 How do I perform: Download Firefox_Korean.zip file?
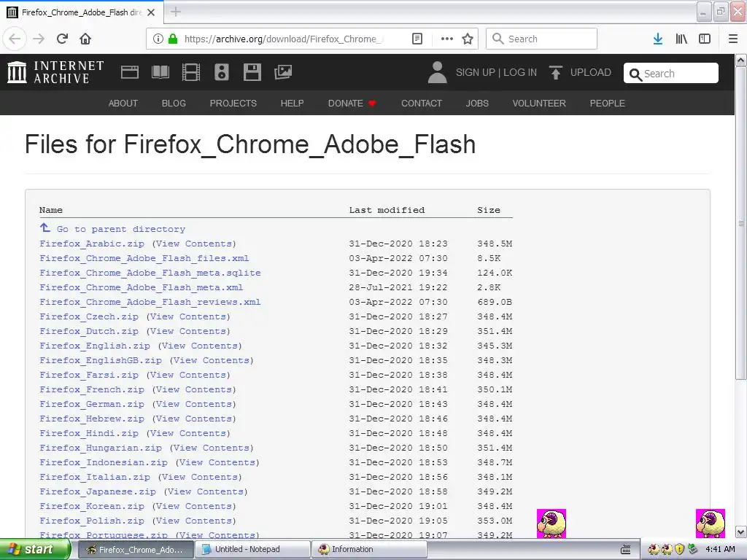click(91, 506)
